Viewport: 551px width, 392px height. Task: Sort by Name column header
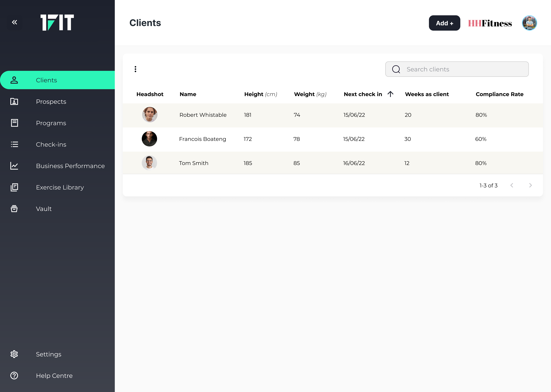188,94
